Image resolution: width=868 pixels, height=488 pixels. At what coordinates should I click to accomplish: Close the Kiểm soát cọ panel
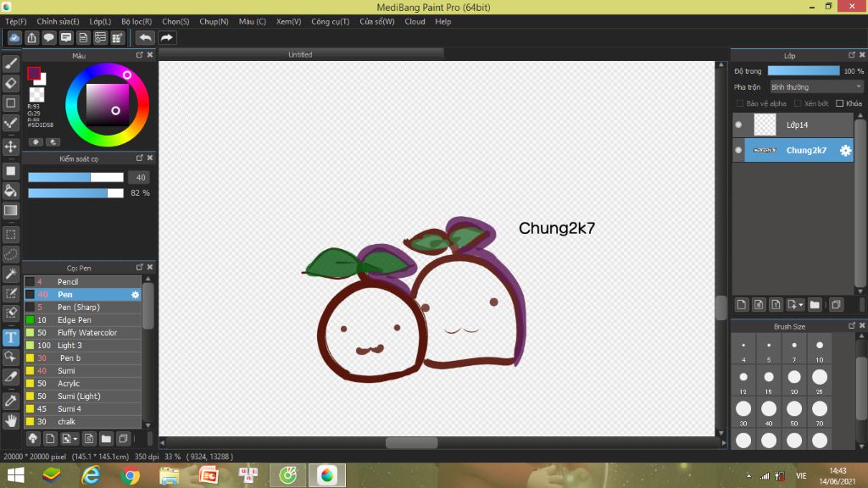pyautogui.click(x=150, y=158)
